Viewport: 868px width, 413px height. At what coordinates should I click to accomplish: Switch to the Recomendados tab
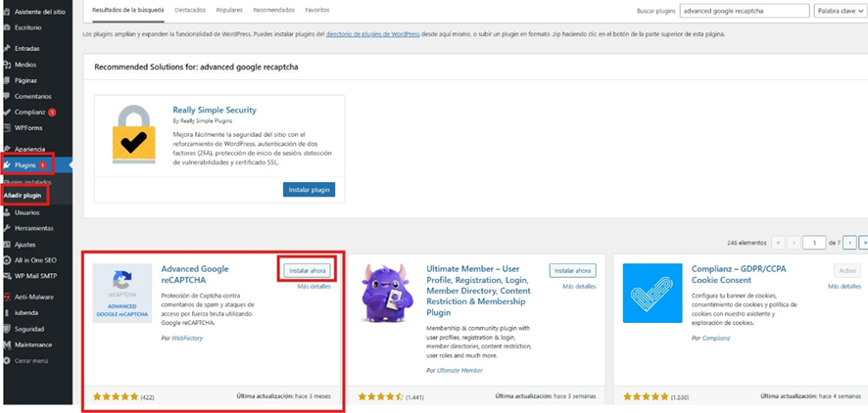(274, 11)
